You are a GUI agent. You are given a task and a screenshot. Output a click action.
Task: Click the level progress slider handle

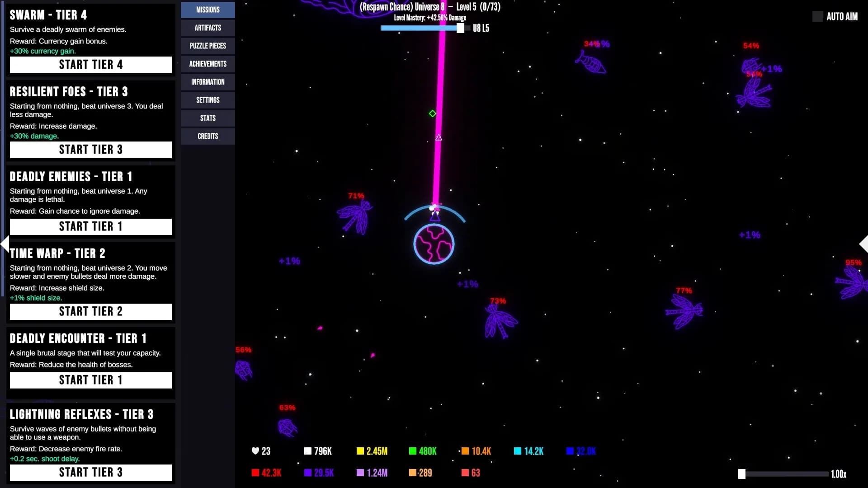click(460, 28)
